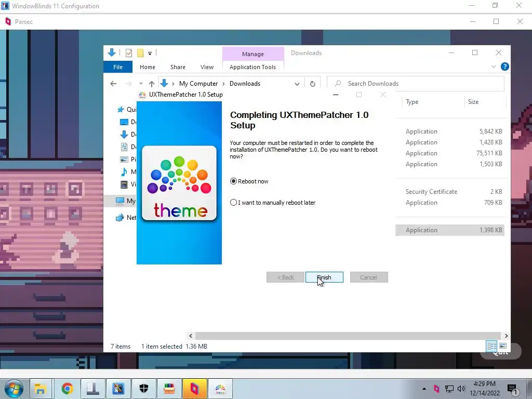Click the My Computer breadcrumb
This screenshot has height=399, width=532.
point(198,84)
